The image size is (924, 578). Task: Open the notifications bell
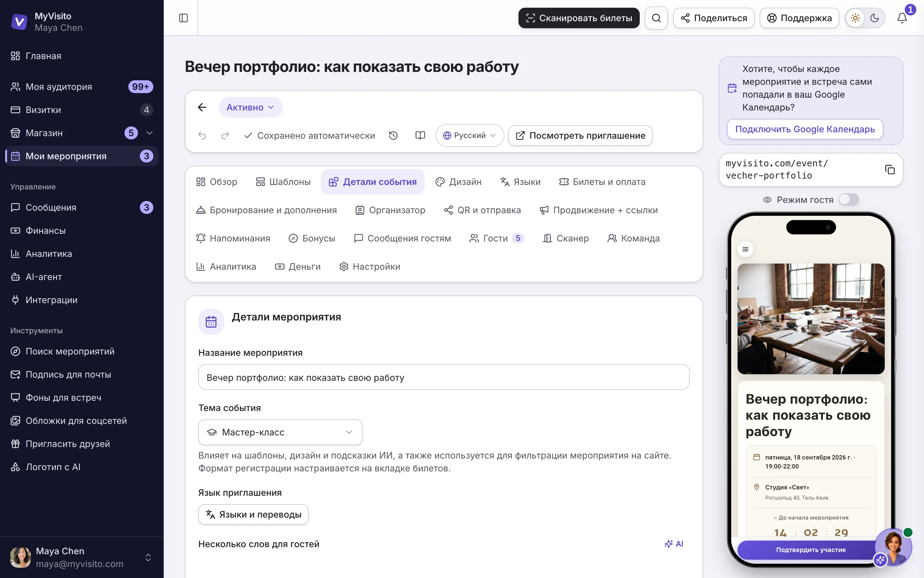(902, 18)
